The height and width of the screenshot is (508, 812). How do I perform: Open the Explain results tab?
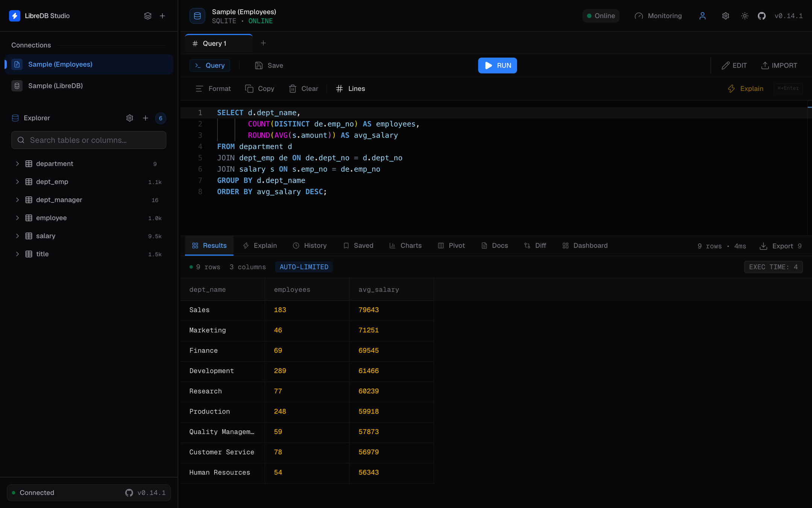[x=260, y=246]
